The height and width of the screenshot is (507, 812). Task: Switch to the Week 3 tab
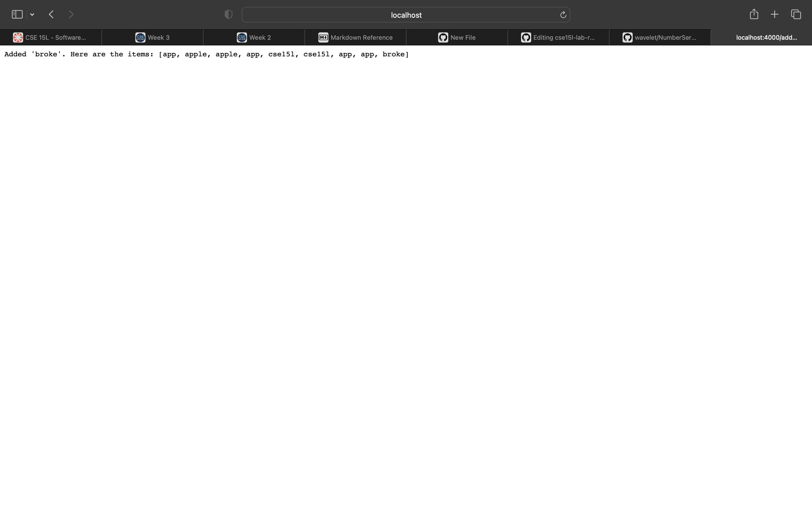tap(153, 37)
